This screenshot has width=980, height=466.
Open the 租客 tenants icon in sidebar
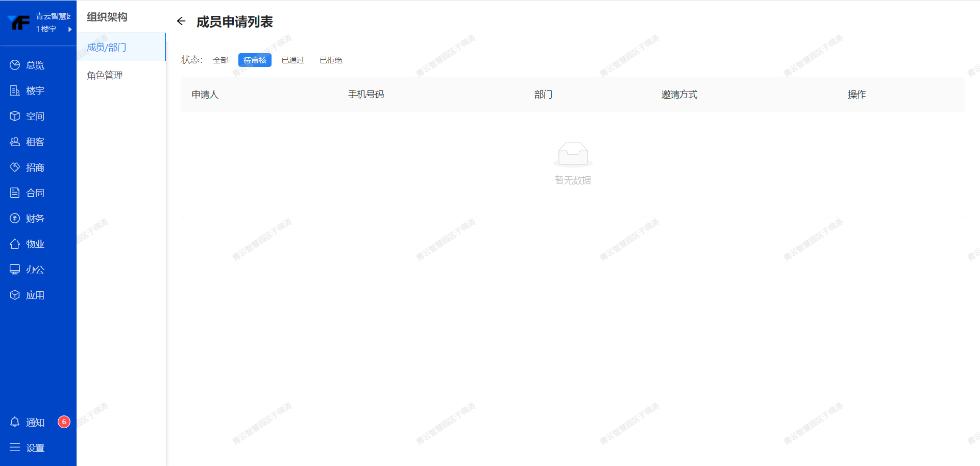pyautogui.click(x=15, y=142)
